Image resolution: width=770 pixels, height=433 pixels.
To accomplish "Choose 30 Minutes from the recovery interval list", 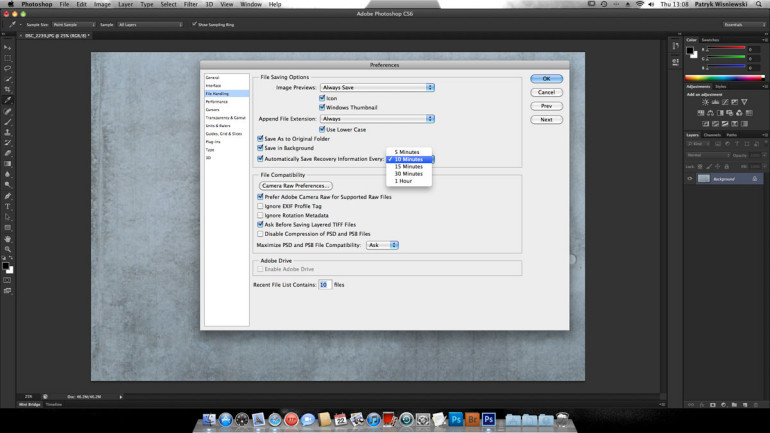I will 409,174.
